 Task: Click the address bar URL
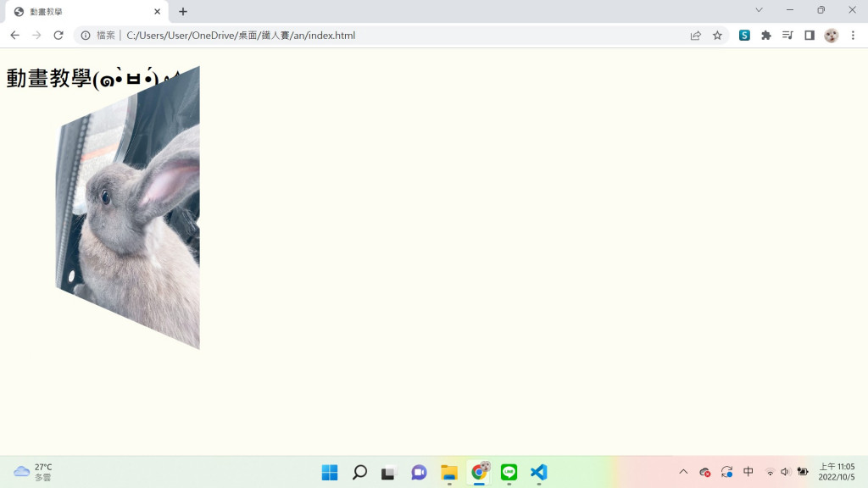[241, 36]
